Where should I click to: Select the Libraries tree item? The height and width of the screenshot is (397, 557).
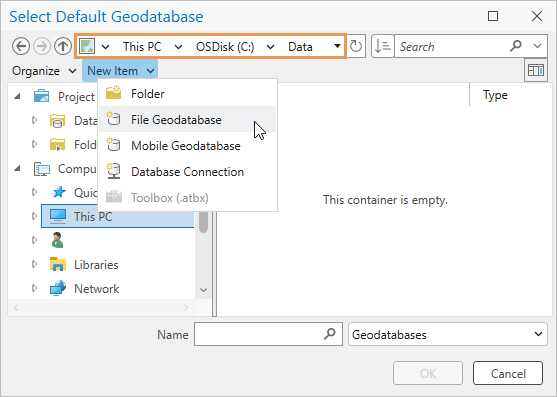click(96, 264)
